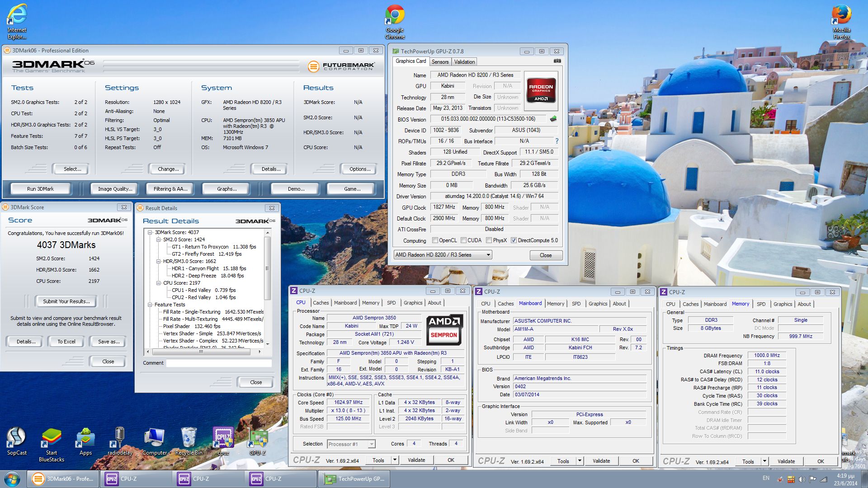Open Tools dropdown arrow in CPU-Z Mainboard window

(x=580, y=461)
